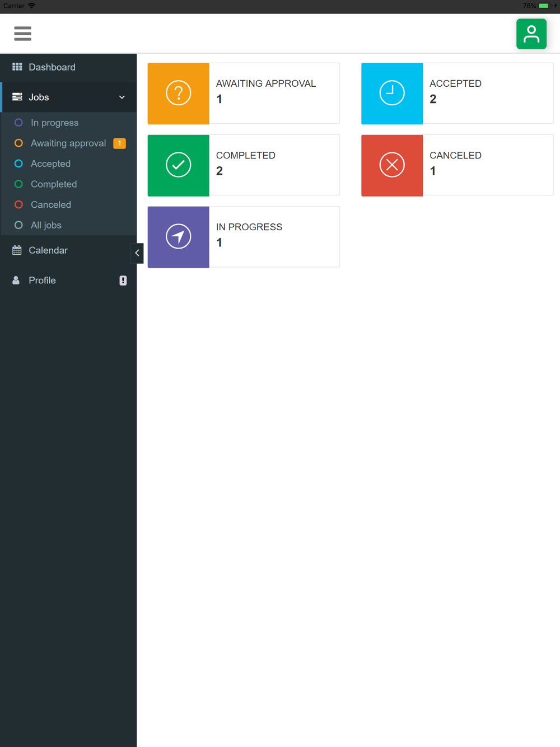
Task: Open the AWAITING APPROVAL card
Action: [x=244, y=94]
